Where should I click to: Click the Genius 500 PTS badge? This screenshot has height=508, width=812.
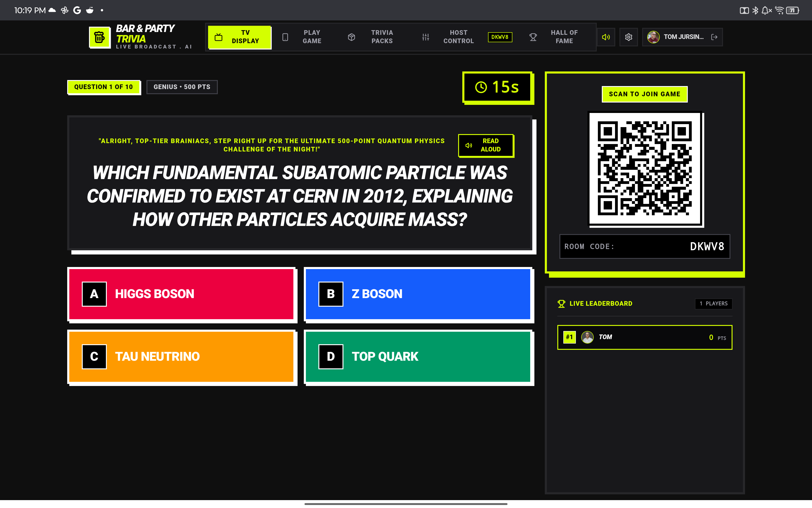[x=182, y=87]
